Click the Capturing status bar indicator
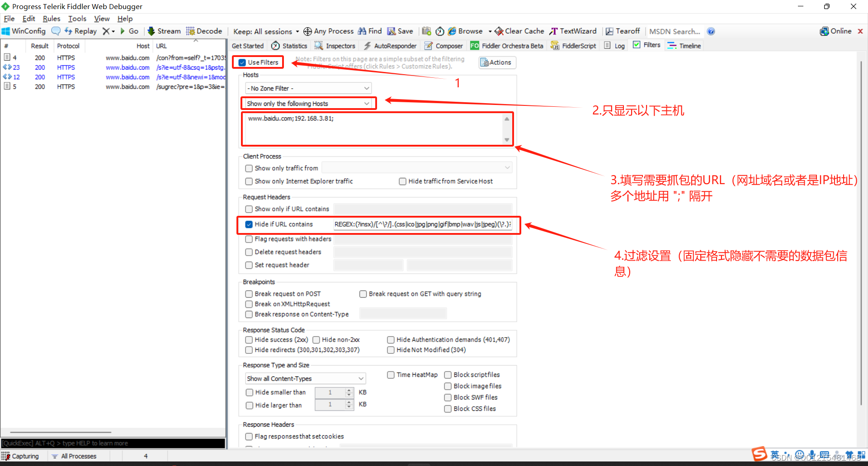Viewport: 868px width, 466px height. coord(20,456)
